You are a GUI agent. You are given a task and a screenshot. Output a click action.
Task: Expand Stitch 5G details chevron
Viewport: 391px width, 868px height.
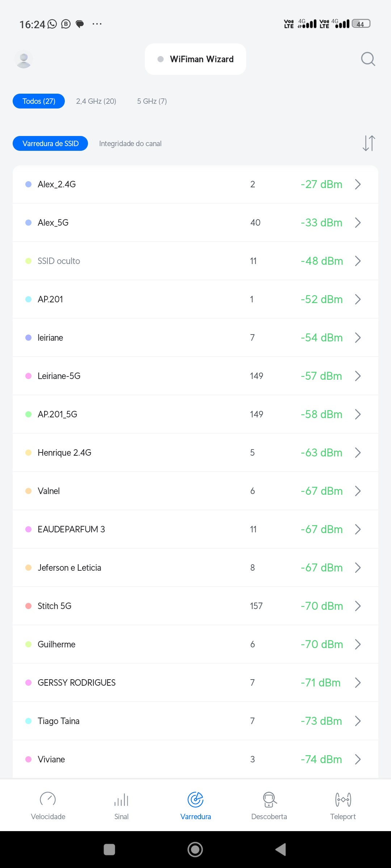coord(358,606)
